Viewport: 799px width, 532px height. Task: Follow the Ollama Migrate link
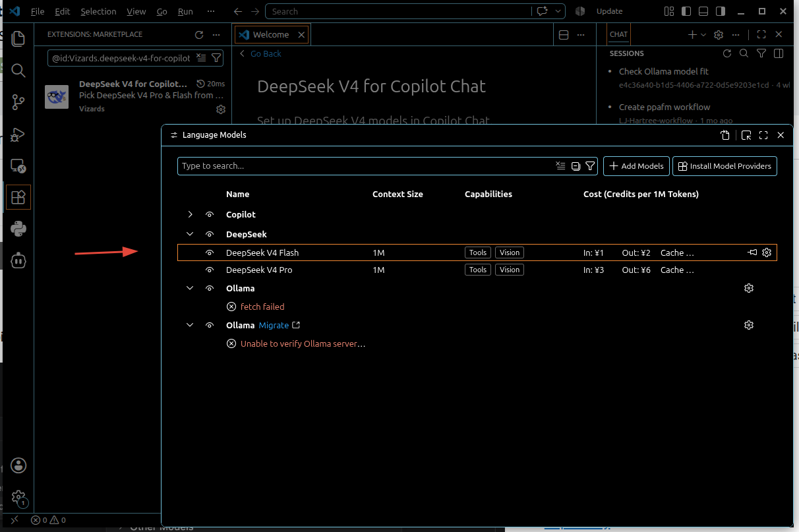pos(274,326)
